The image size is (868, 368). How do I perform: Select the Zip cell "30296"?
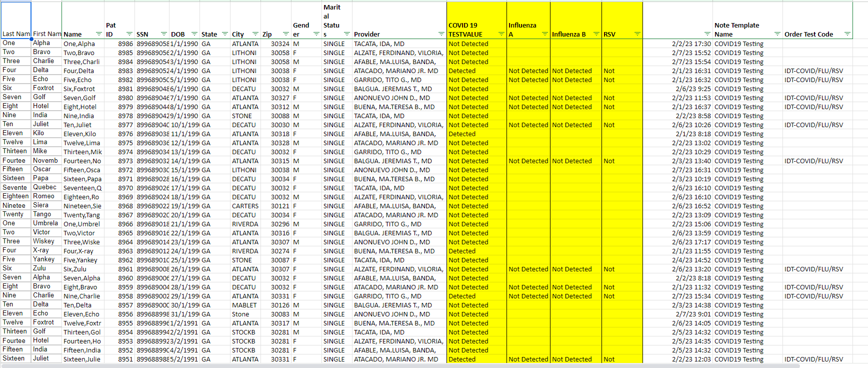coord(276,224)
